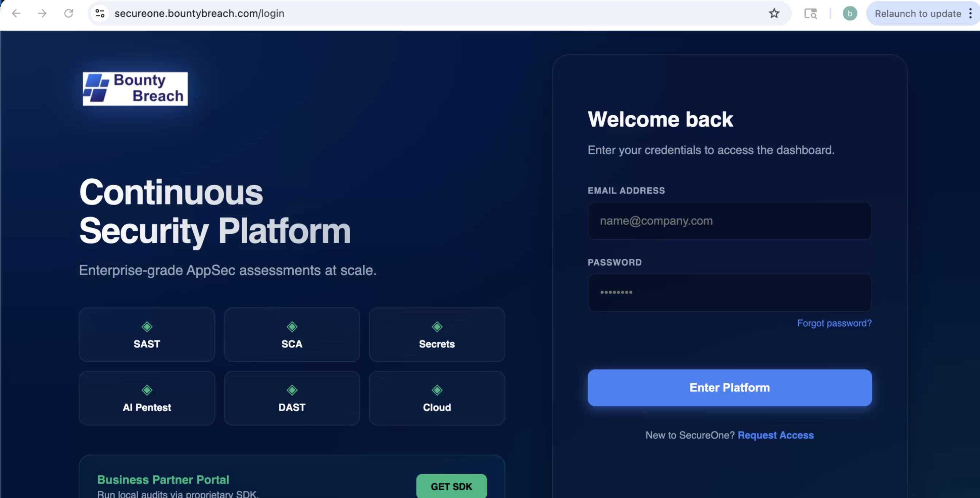Open Chrome's three-dot menu
Image resolution: width=980 pixels, height=498 pixels.
971,14
